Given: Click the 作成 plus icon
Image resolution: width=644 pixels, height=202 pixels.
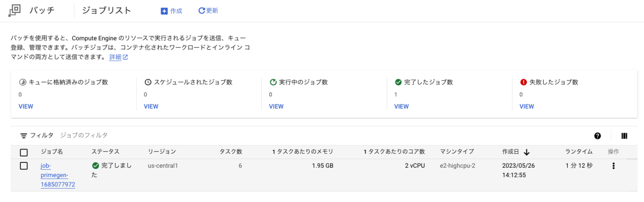Looking at the screenshot, I should (164, 11).
